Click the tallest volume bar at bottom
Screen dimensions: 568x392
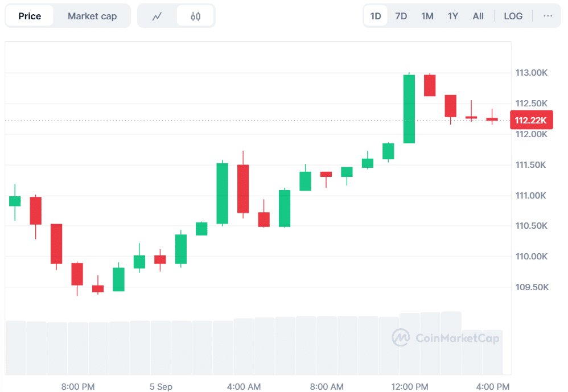pos(451,343)
